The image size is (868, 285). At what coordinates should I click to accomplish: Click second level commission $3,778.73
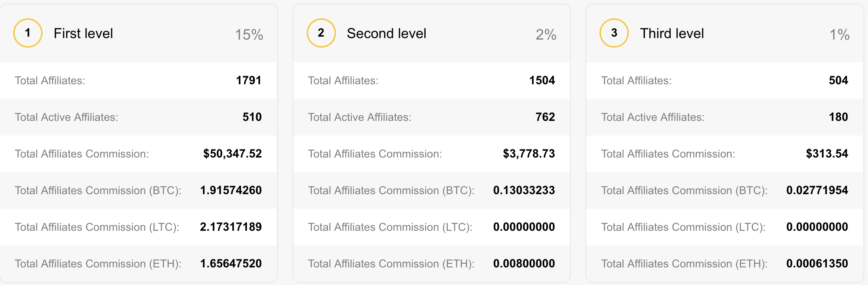529,153
